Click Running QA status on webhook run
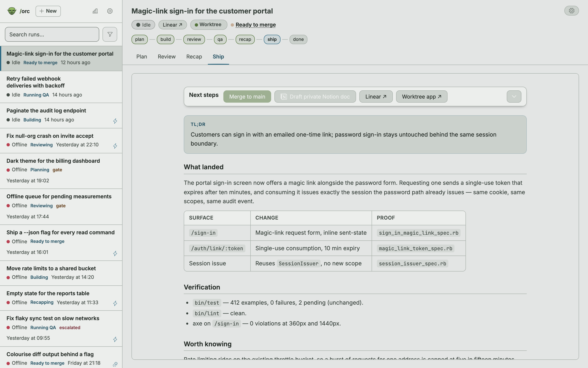 click(36, 95)
